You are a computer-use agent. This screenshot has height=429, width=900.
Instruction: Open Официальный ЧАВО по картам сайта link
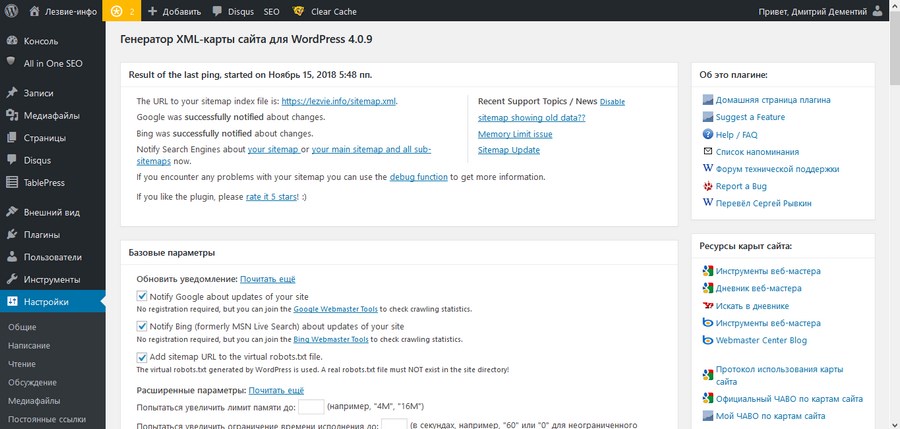(x=789, y=399)
